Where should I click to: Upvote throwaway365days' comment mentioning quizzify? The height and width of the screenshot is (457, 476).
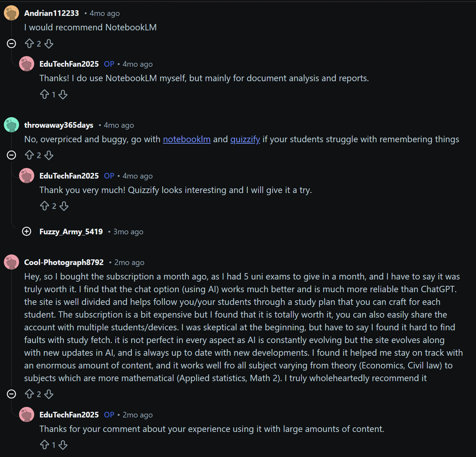pos(29,155)
